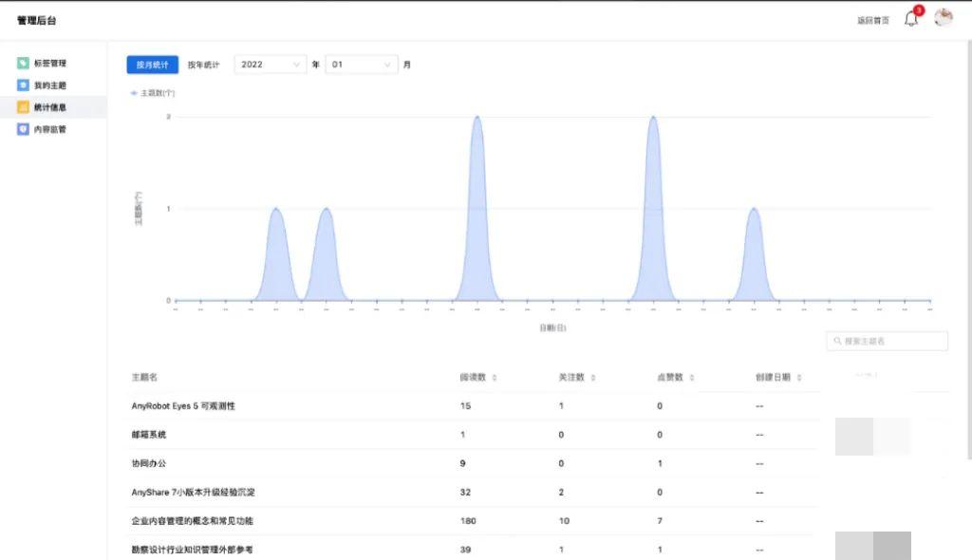
Task: Open the 内容监管 content monitoring icon
Action: coord(21,129)
